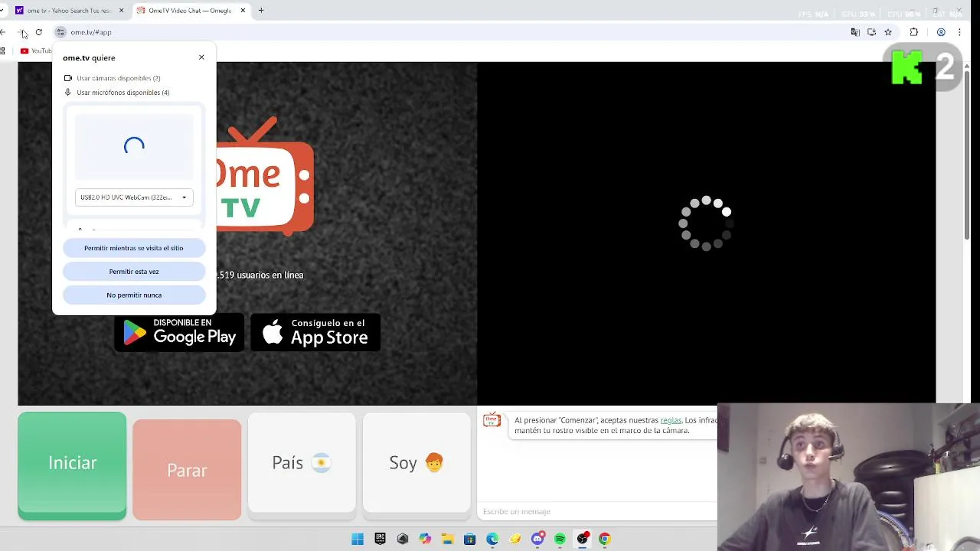Open the Chrome extensions puzzle icon

(913, 32)
